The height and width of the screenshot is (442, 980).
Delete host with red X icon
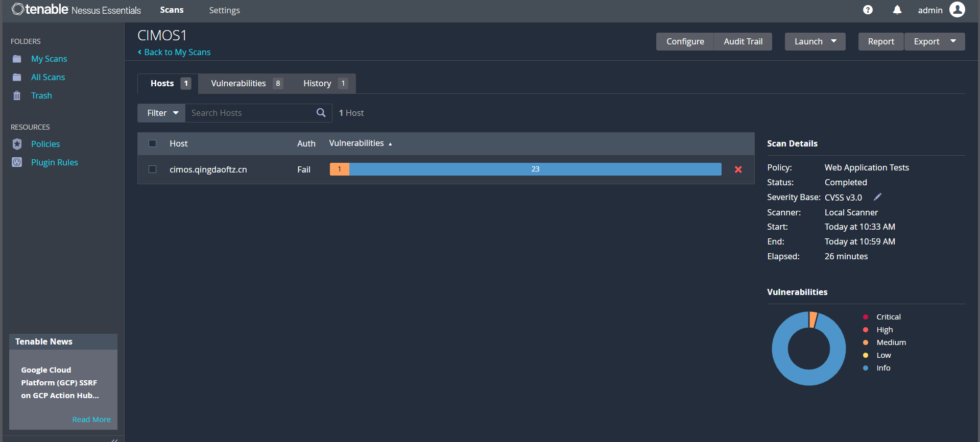pyautogui.click(x=738, y=169)
